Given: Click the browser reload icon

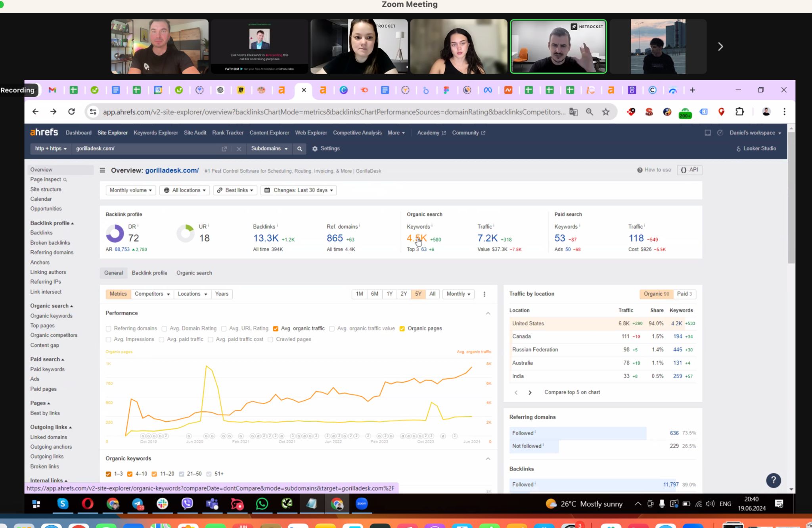Looking at the screenshot, I should 71,112.
